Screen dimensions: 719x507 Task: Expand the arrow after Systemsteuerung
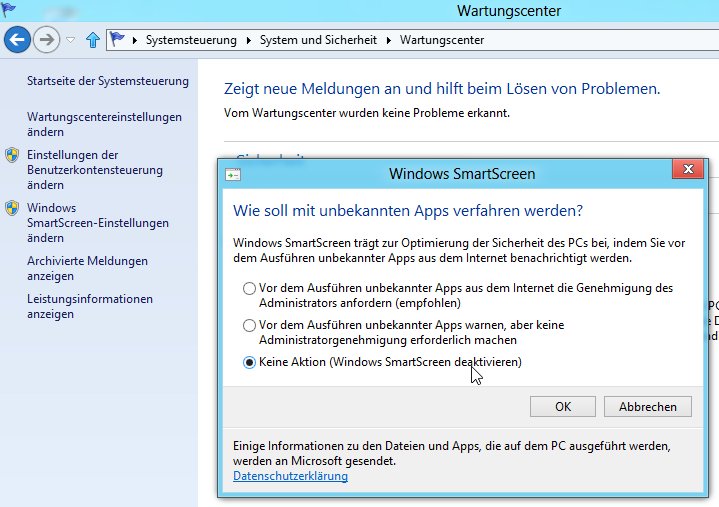pos(249,40)
